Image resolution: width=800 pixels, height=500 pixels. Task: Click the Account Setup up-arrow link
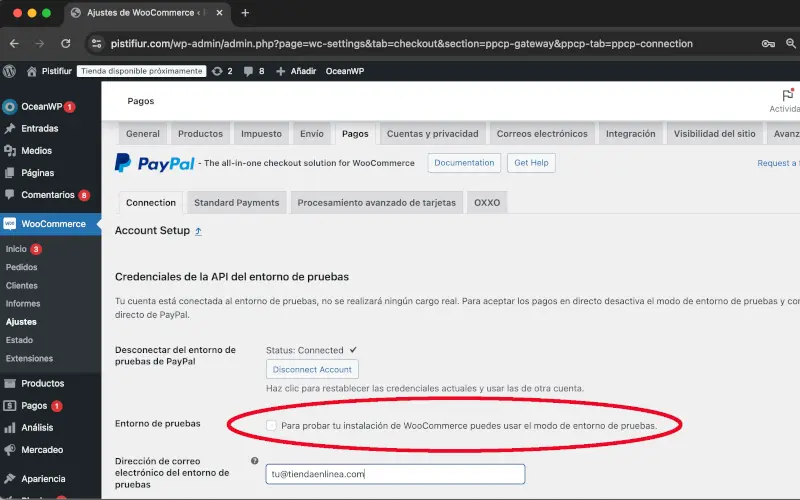[198, 231]
